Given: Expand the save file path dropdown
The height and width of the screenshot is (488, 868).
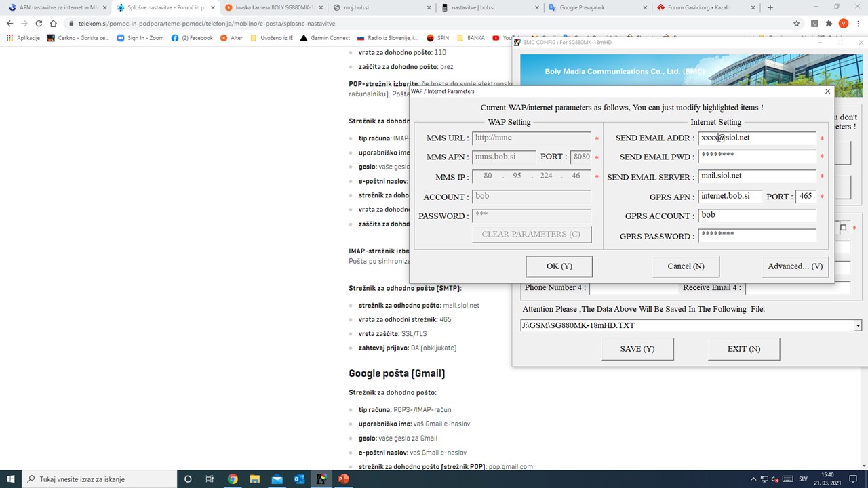Looking at the screenshot, I should 858,326.
